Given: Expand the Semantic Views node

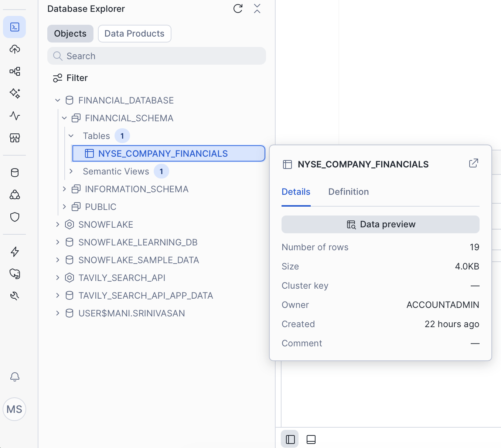Looking at the screenshot, I should pos(71,171).
